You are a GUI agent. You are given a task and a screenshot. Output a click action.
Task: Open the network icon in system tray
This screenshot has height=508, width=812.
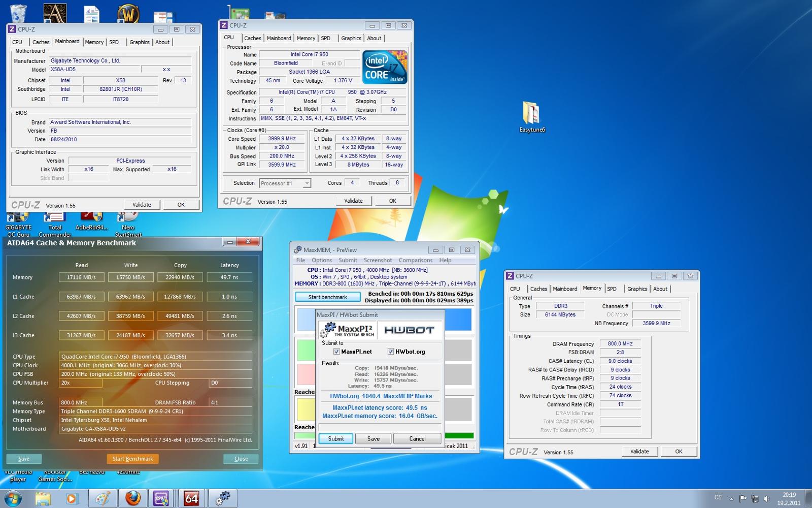pyautogui.click(x=755, y=498)
